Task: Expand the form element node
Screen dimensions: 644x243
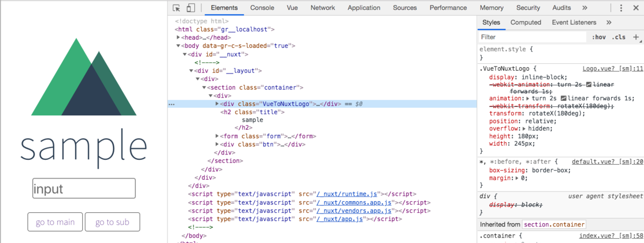Action: 217,136
